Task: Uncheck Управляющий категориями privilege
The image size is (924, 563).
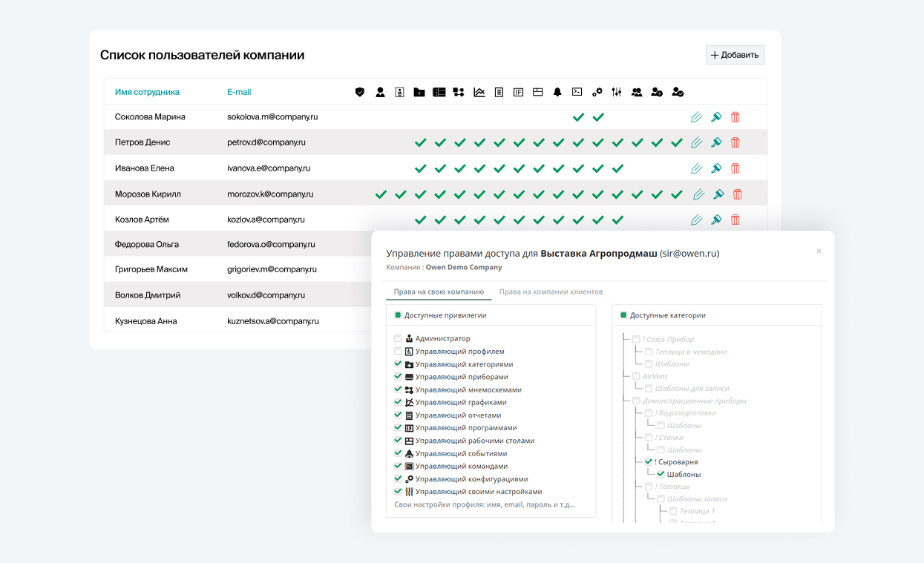Action: [398, 364]
